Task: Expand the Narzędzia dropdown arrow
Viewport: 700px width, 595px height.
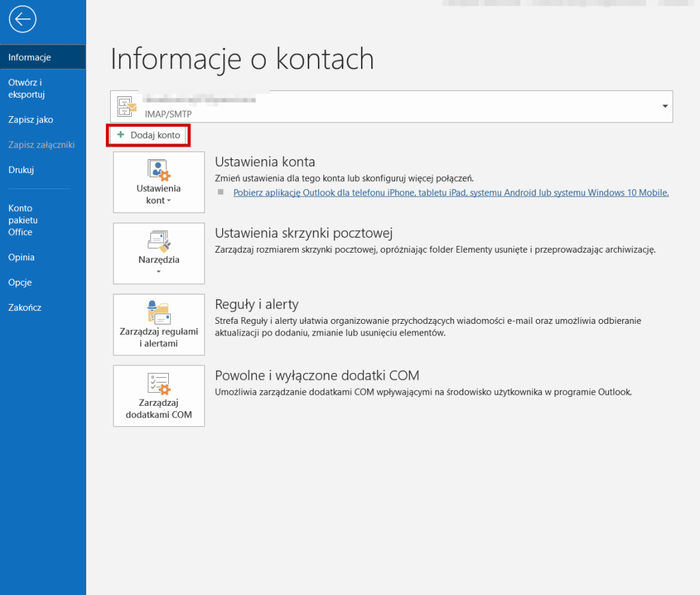Action: (159, 272)
